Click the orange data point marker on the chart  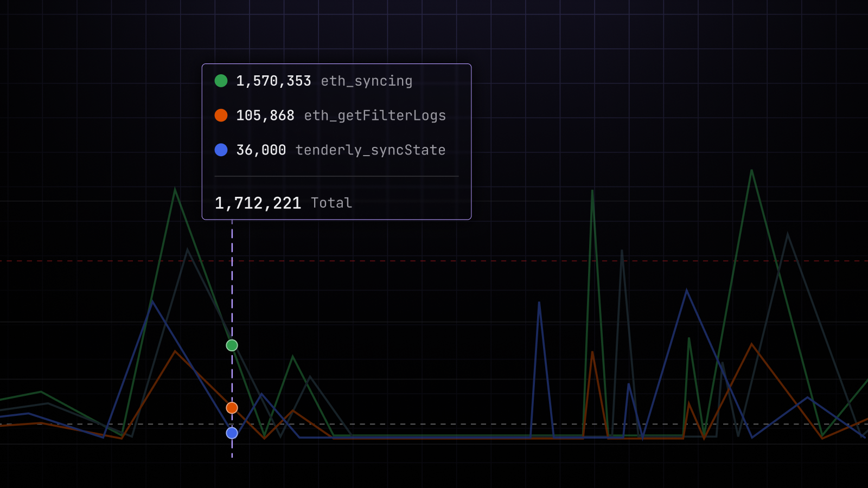pos(232,407)
